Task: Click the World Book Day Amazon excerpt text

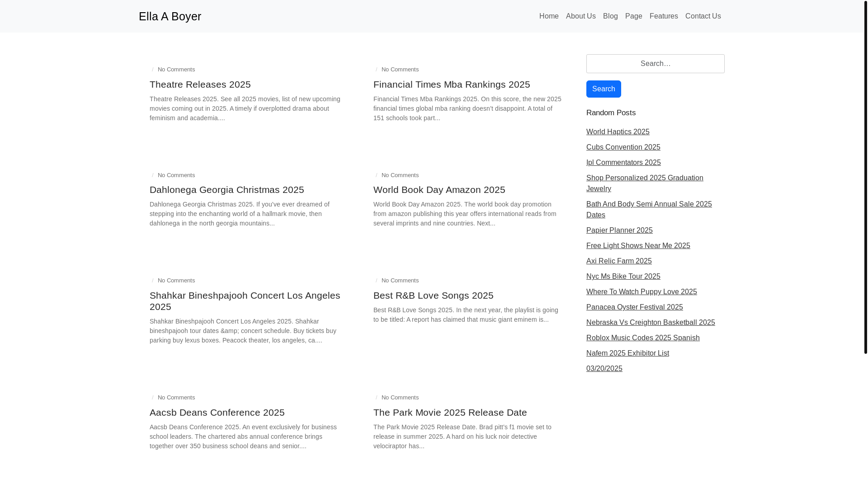Action: (x=465, y=214)
